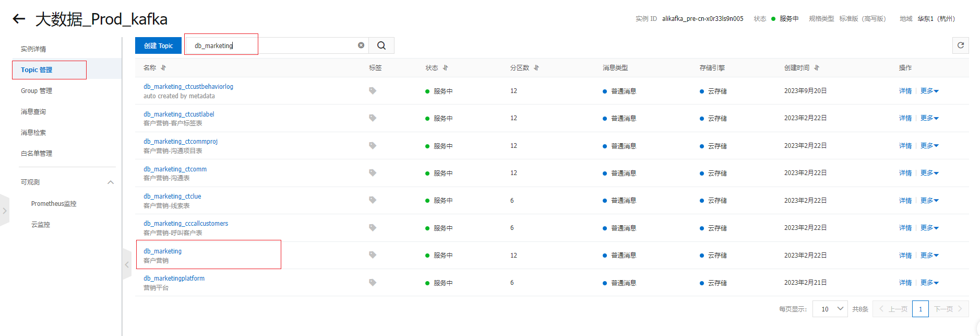
Task: Click tag icon for db_marketing_ctcommproj
Action: click(x=373, y=146)
